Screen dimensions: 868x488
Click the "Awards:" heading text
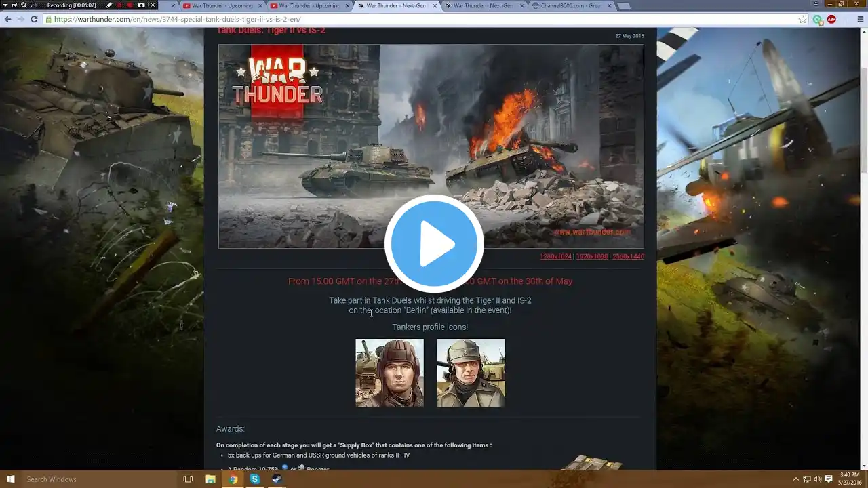231,429
